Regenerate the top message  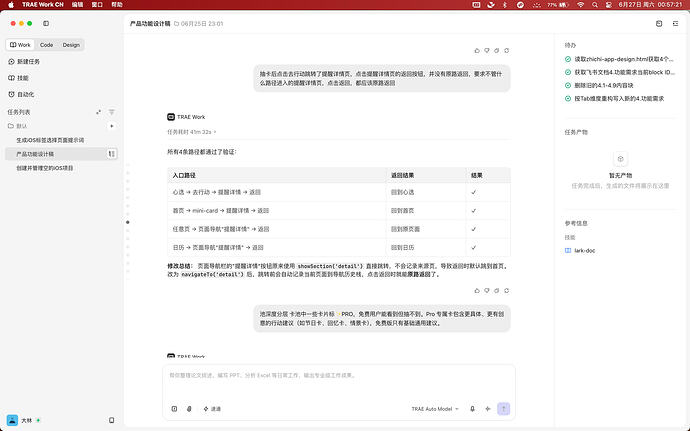point(506,51)
